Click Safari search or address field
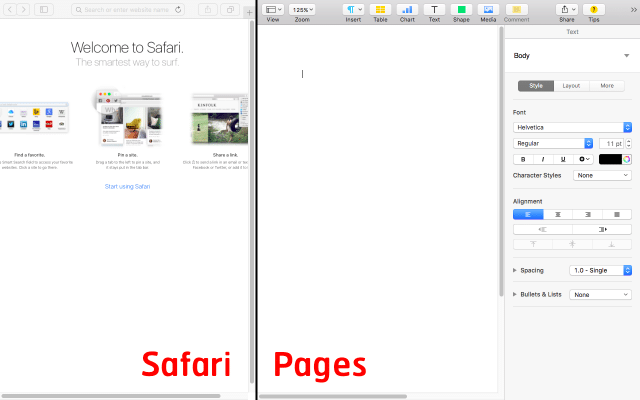This screenshot has height=400, width=640. [x=127, y=9]
